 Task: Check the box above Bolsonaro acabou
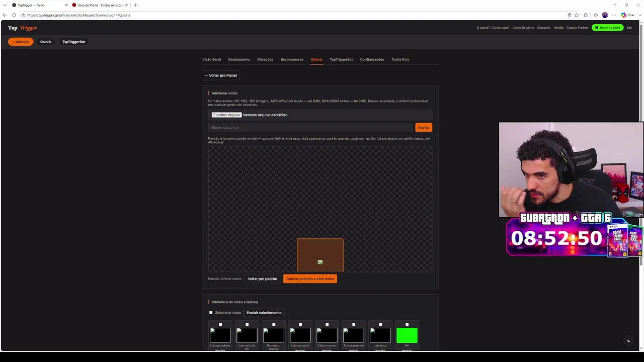tap(274, 324)
